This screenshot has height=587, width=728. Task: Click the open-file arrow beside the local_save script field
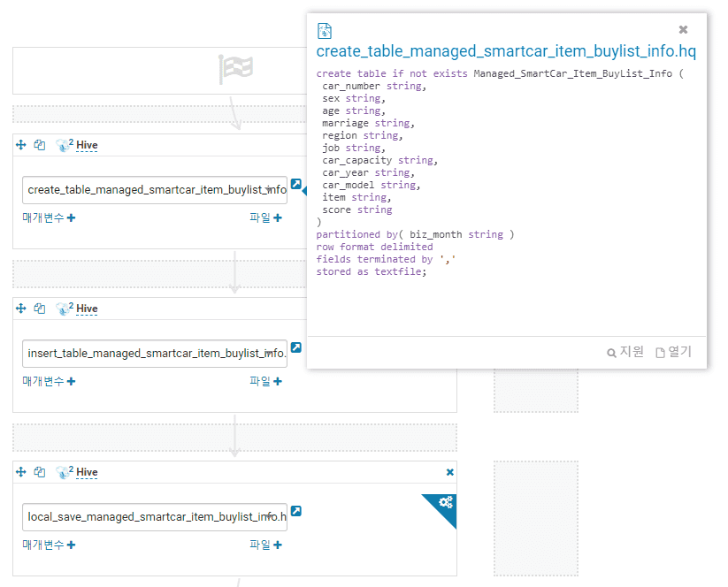[296, 511]
